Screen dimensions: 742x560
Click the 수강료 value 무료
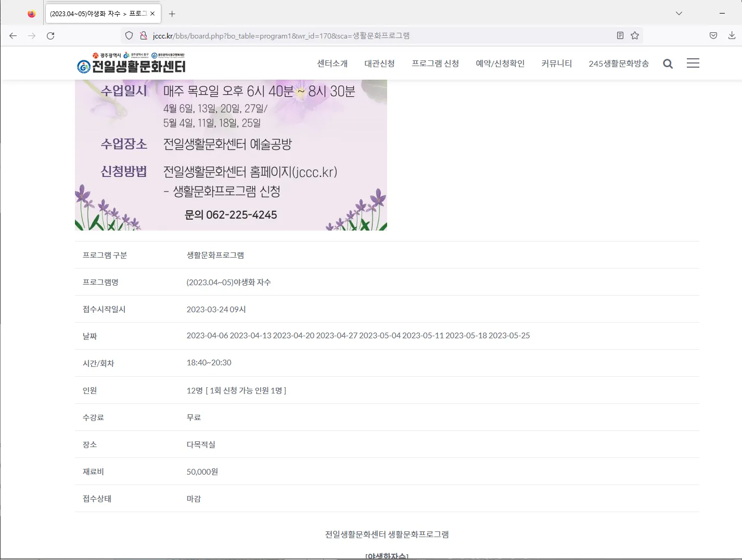tap(194, 417)
